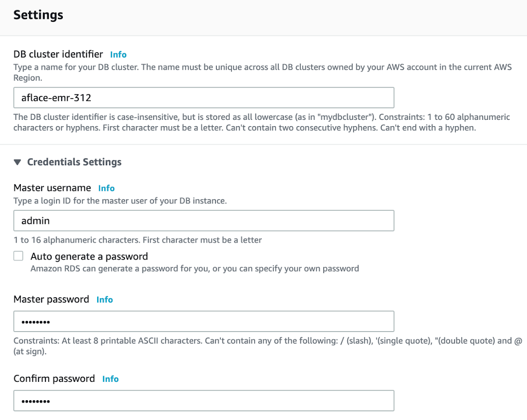Viewport: 527px width, 420px height.
Task: Open Info link next to Confirm password
Action: pyautogui.click(x=110, y=378)
